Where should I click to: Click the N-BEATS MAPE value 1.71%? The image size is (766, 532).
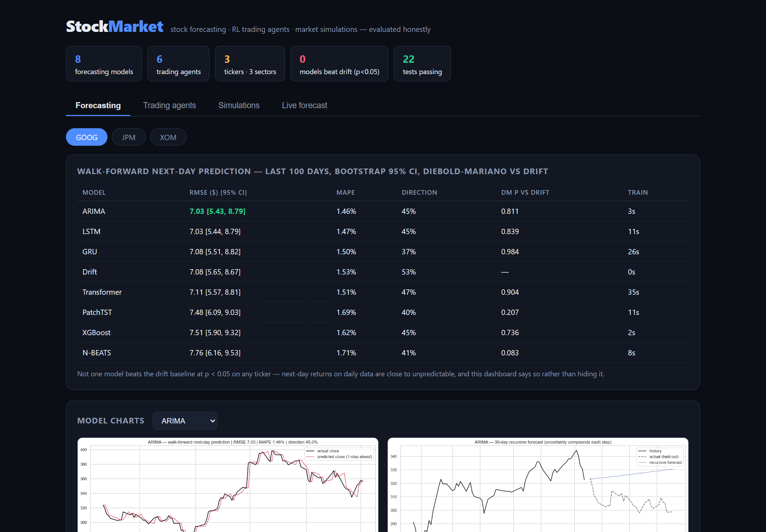(346, 353)
